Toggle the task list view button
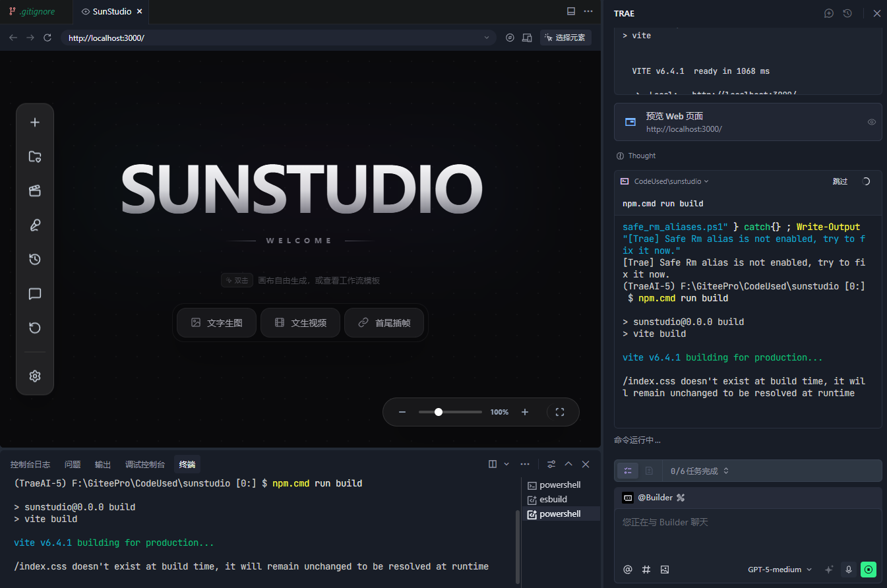887x588 pixels. pos(628,471)
